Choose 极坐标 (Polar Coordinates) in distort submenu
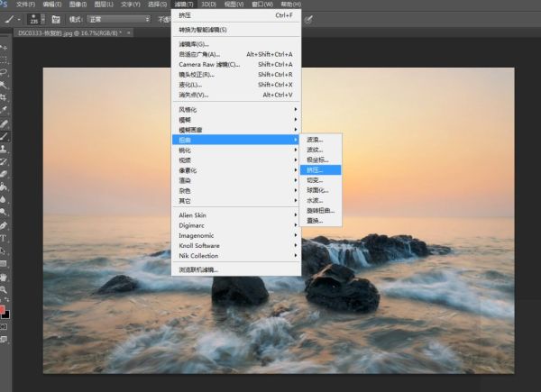Image resolution: width=541 pixels, height=392 pixels. coord(320,160)
